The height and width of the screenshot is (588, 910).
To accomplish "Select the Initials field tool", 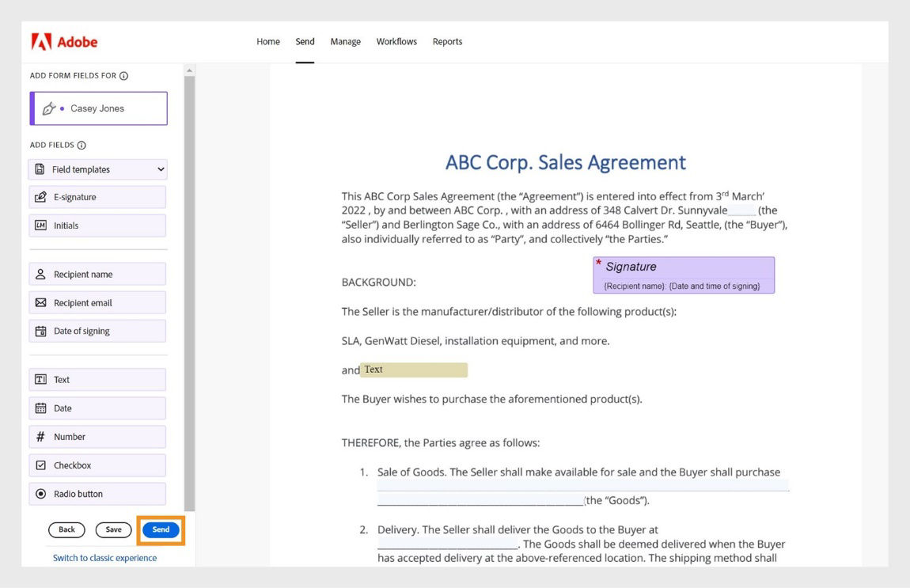I will tap(97, 225).
